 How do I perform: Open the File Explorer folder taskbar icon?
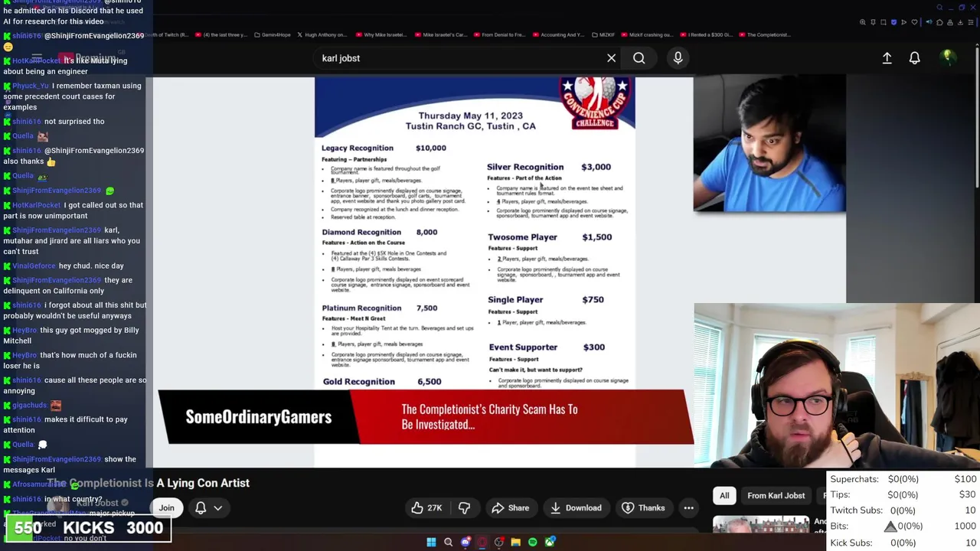pyautogui.click(x=515, y=543)
